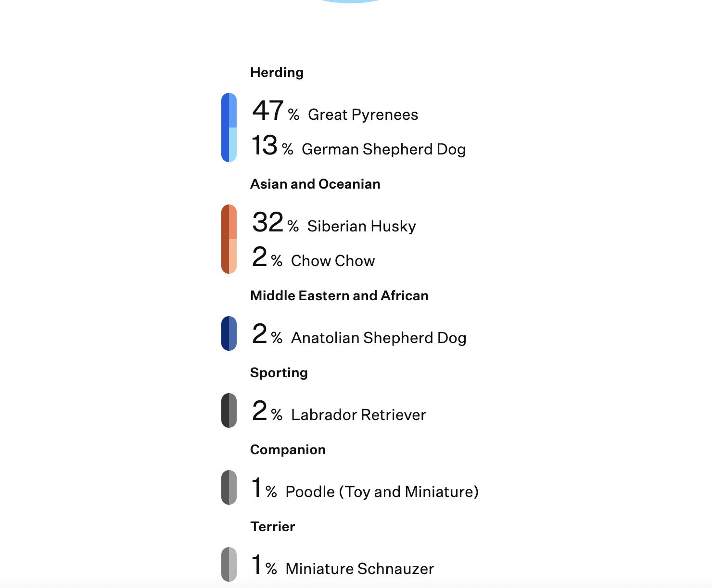The image size is (712, 588).
Task: Select the gray Companion group color bar
Action: pyautogui.click(x=229, y=487)
